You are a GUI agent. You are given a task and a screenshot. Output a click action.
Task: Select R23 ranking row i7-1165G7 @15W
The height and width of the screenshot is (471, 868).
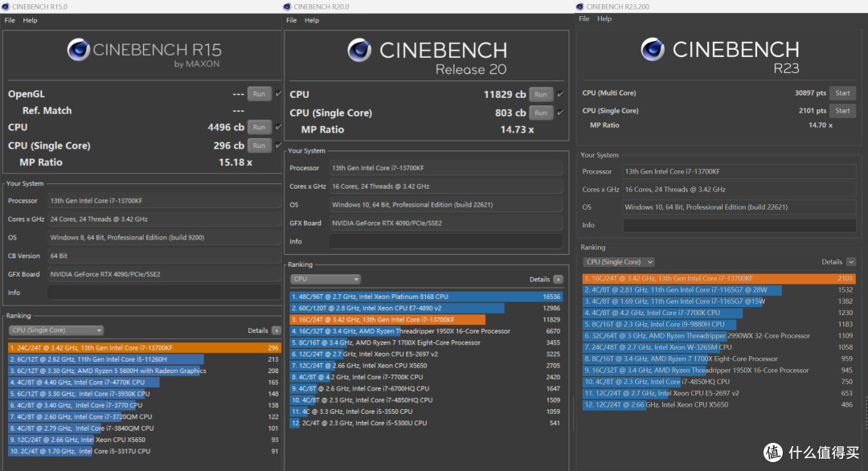pyautogui.click(x=719, y=301)
